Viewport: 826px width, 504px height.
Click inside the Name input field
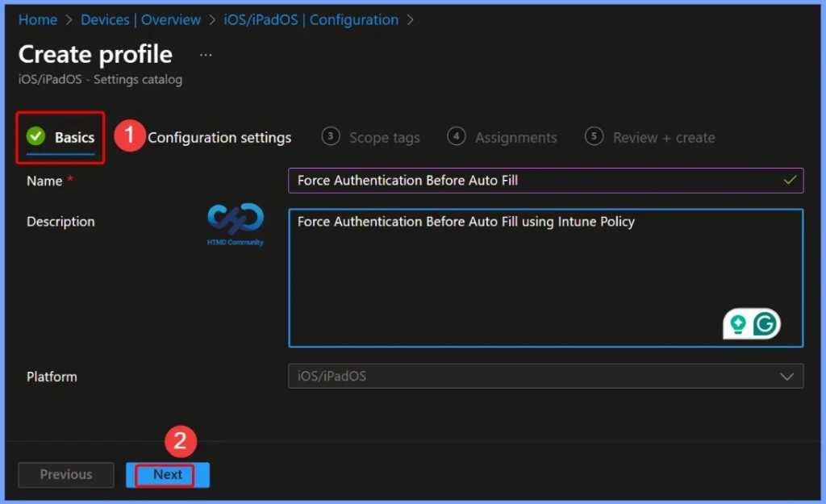coord(545,181)
